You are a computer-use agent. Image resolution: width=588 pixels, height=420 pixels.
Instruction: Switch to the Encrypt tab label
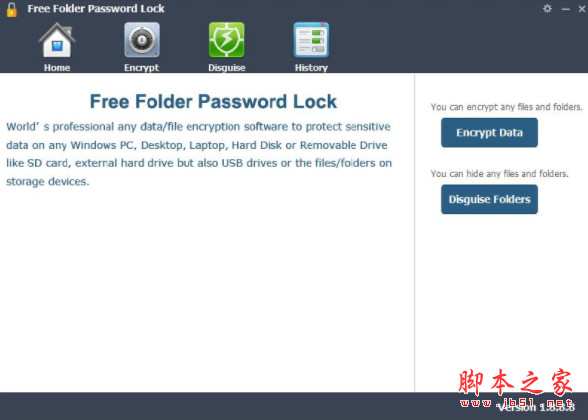tap(142, 68)
